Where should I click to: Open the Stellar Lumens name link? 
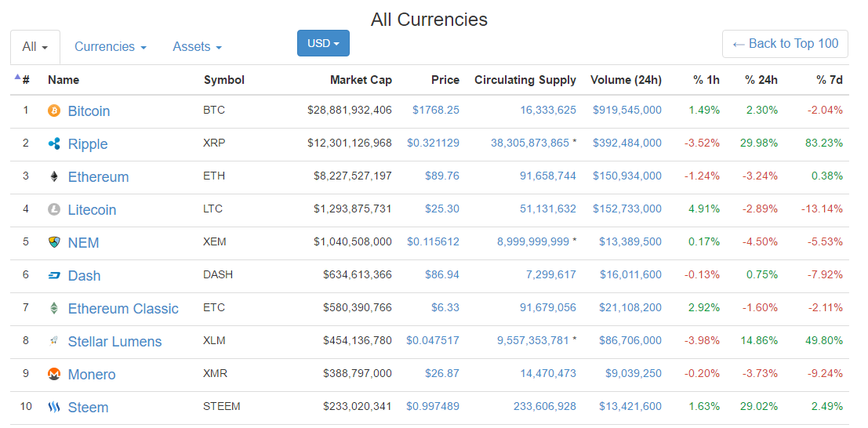[x=114, y=342]
